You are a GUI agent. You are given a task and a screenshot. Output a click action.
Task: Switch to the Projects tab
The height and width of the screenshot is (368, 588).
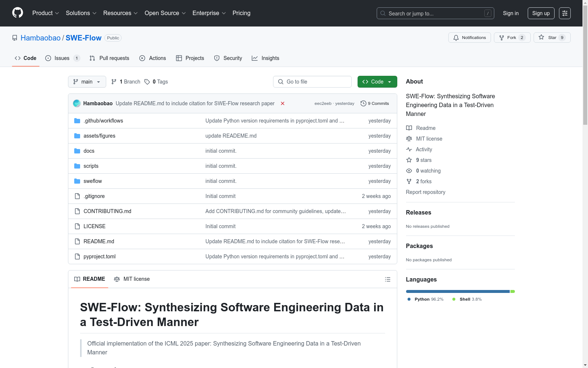(x=190, y=58)
